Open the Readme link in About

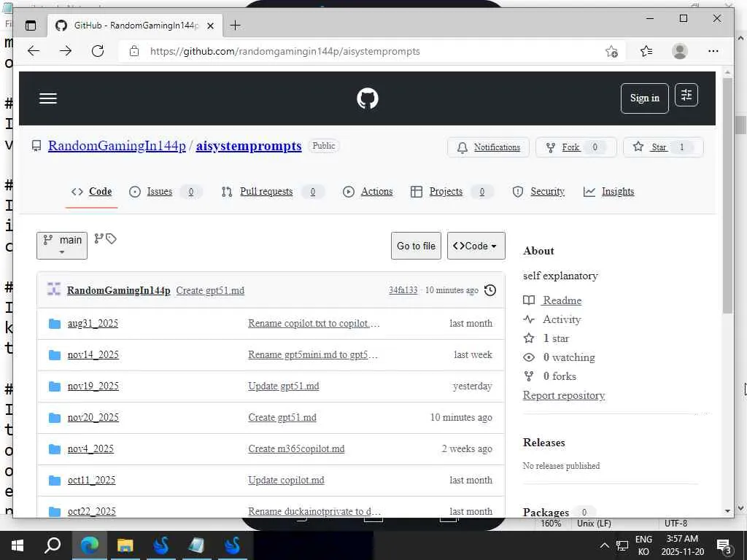562,300
